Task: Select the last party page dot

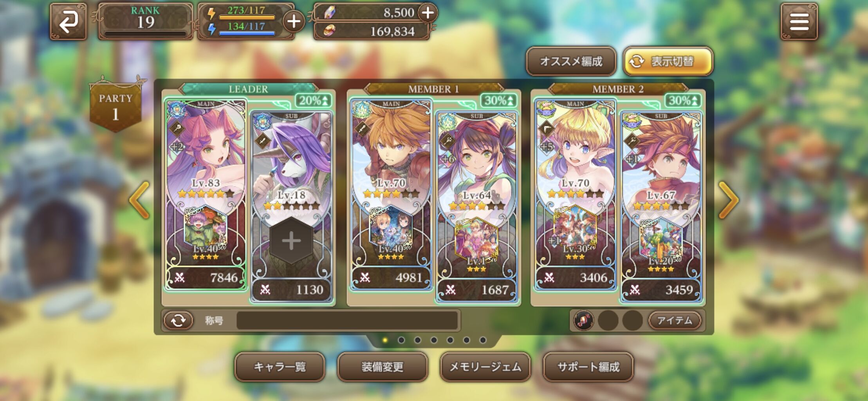Action: click(483, 340)
